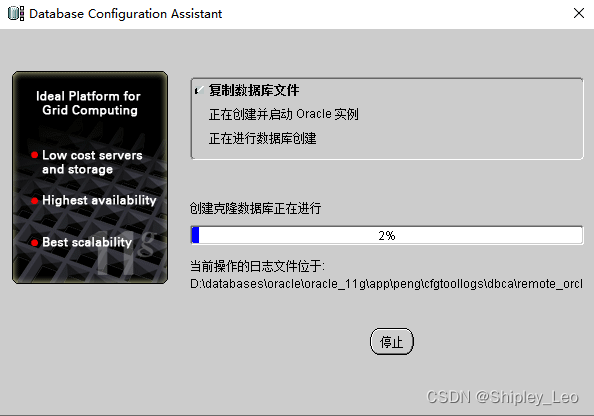Click the Ideal Platform for Grid Computing heading

[89, 103]
